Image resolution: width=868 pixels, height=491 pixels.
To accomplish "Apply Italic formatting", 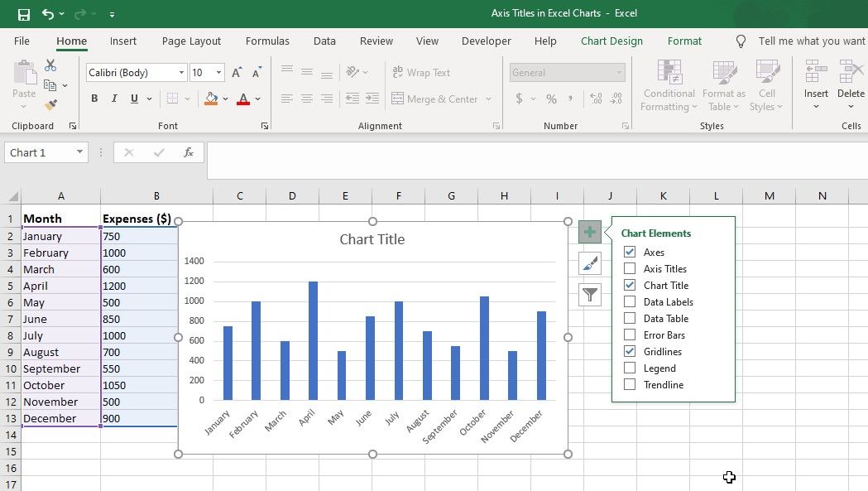I will (114, 99).
